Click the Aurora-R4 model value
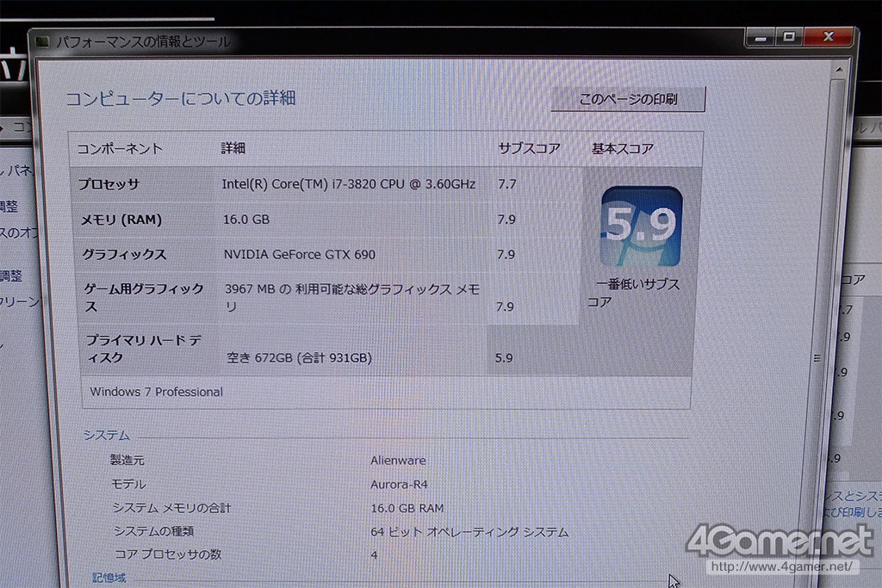Screen dimensions: 882x588 [x=399, y=484]
